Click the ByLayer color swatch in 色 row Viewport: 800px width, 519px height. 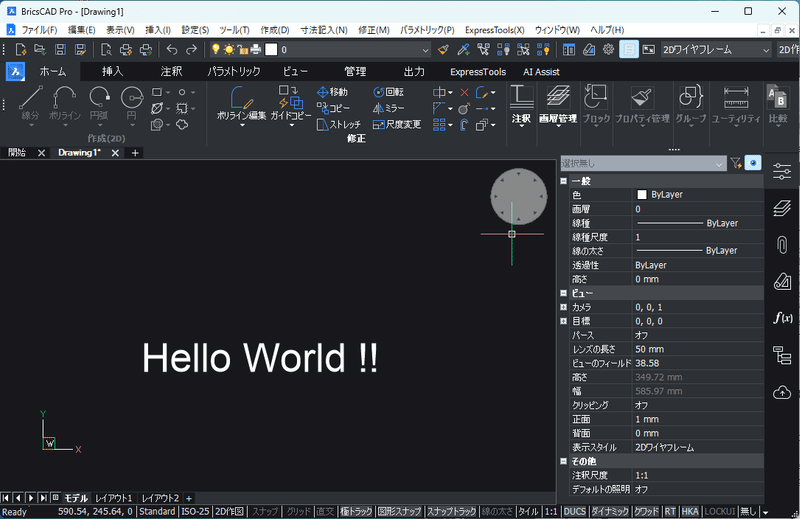pyautogui.click(x=642, y=194)
